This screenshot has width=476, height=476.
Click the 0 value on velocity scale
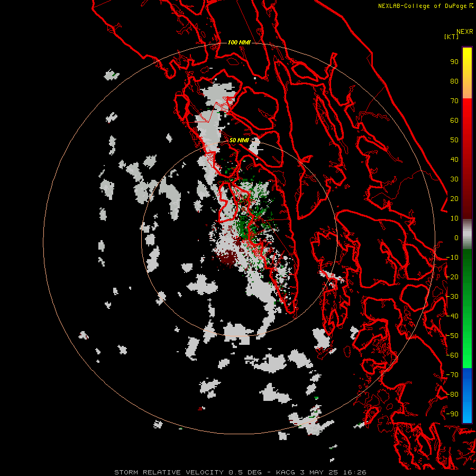pyautogui.click(x=456, y=238)
